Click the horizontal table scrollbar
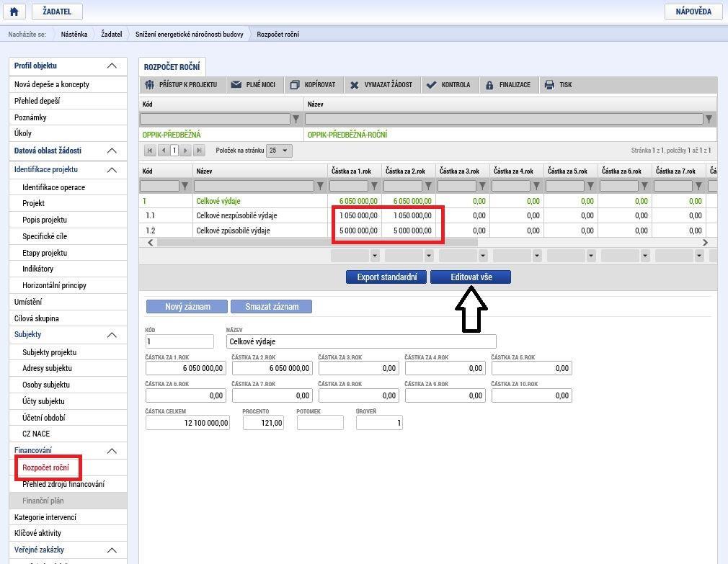Viewport: 728px width, 564px height. pyautogui.click(x=317, y=242)
